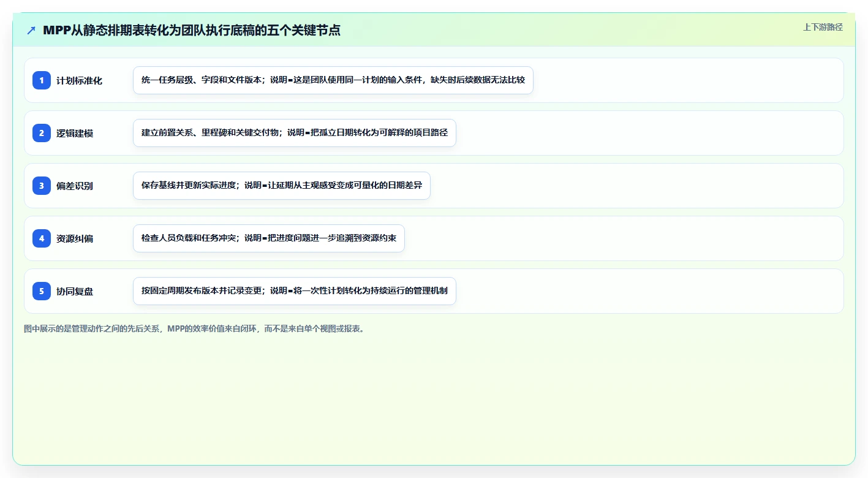Click the 逻辑建模 step label

pos(75,134)
